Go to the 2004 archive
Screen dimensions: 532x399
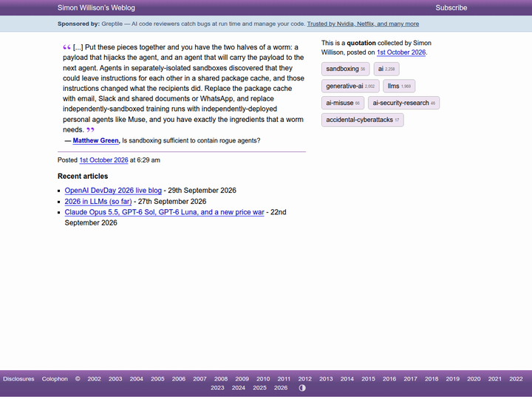(x=136, y=379)
